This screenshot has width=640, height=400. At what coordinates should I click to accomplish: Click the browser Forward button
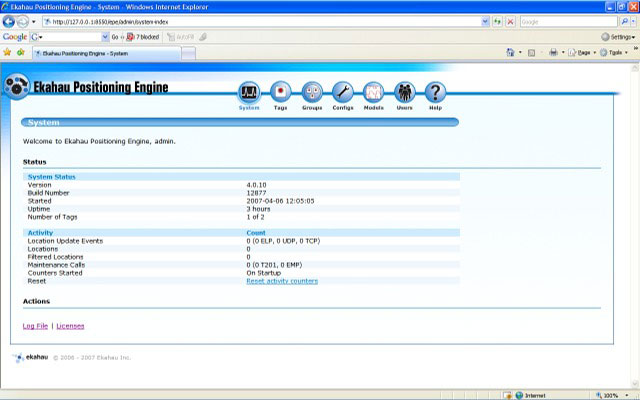[x=23, y=22]
